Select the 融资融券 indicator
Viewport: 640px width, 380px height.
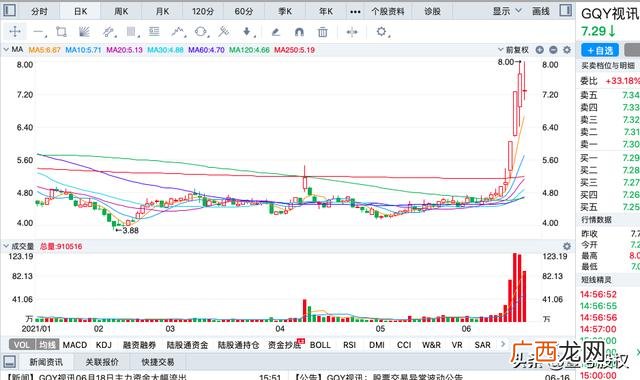tap(139, 345)
